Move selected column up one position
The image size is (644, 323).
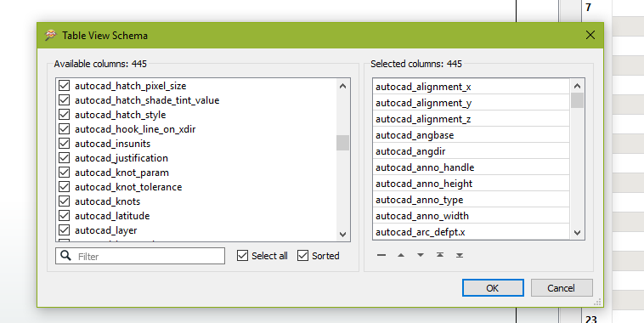401,255
